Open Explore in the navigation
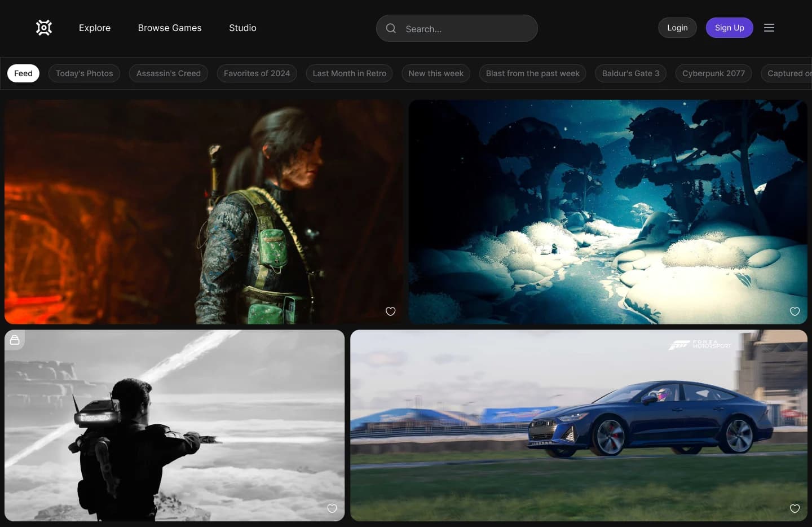812x527 pixels. pyautogui.click(x=95, y=28)
